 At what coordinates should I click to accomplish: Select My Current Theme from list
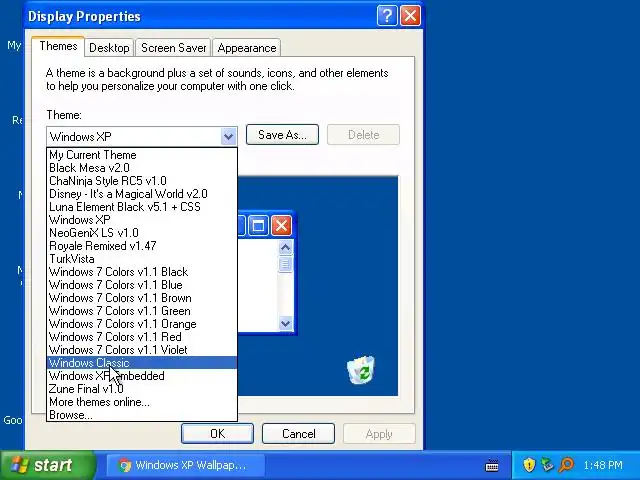[142, 155]
